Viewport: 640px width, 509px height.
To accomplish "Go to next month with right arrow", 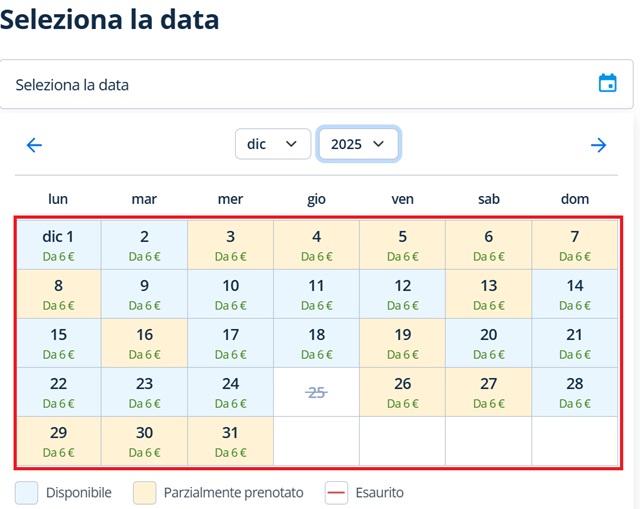I will click(599, 145).
